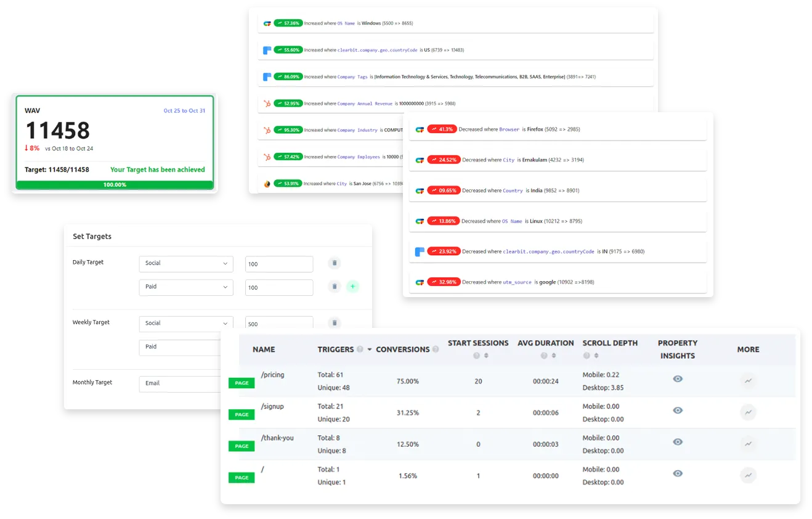812x519 pixels.
Task: Click the Weekly Target value field showing 500
Action: [x=279, y=323]
